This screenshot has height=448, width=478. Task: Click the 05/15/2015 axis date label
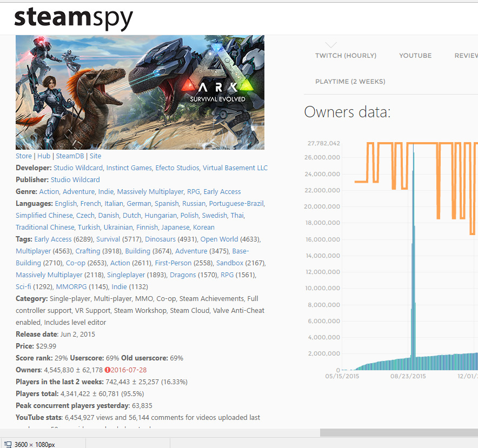[342, 376]
